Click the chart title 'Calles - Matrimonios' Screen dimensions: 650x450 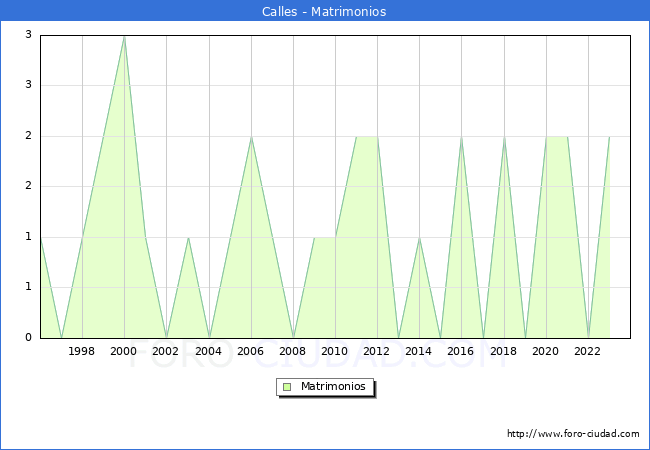click(324, 12)
